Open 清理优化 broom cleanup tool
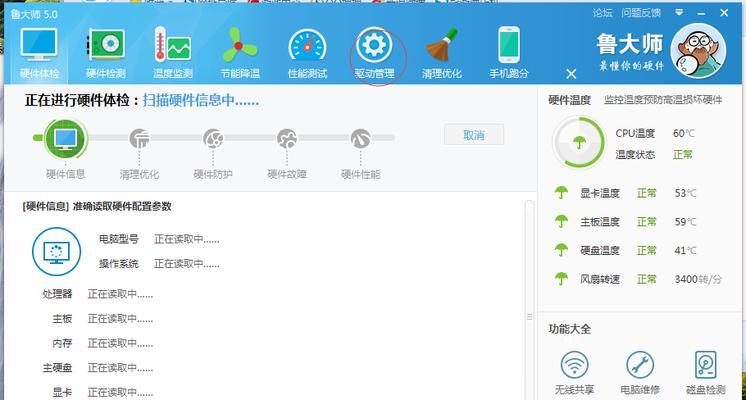Viewport: 746px width, 400px height. 442,52
